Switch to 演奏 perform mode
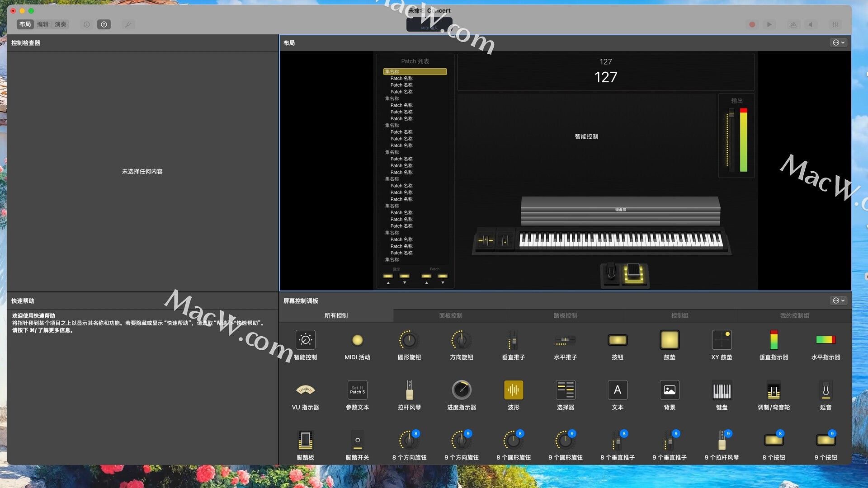Screen dimensions: 868x488 click(x=61, y=24)
